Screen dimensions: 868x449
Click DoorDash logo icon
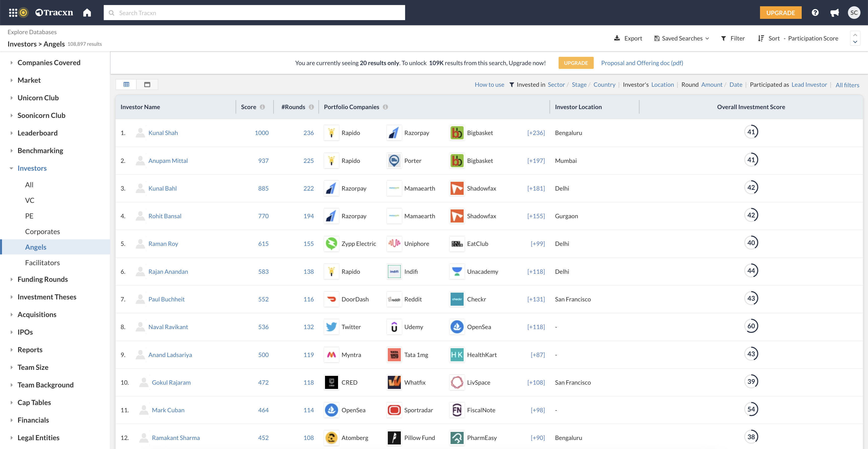pyautogui.click(x=332, y=299)
